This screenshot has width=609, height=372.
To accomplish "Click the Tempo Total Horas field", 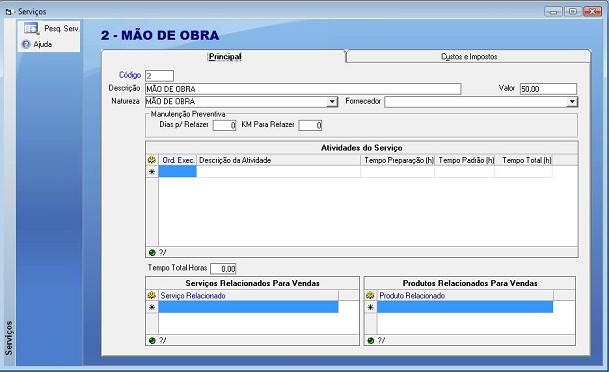I will pos(223,269).
